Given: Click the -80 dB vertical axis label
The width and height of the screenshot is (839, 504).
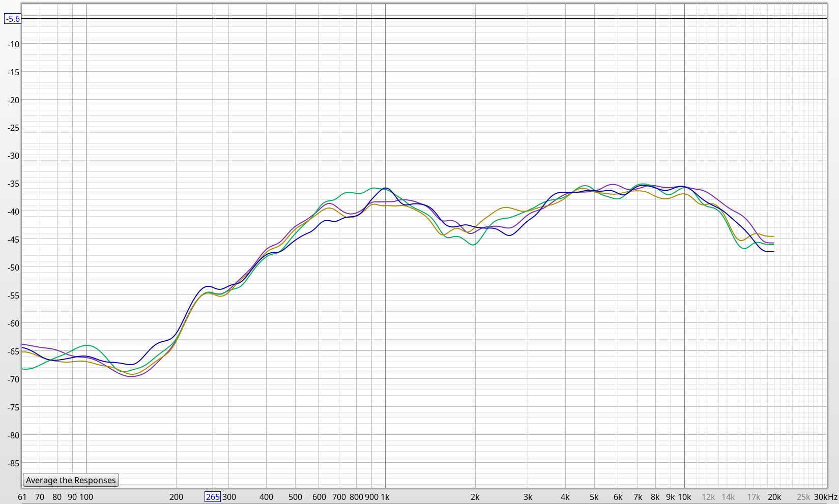Looking at the screenshot, I should pyautogui.click(x=14, y=435).
